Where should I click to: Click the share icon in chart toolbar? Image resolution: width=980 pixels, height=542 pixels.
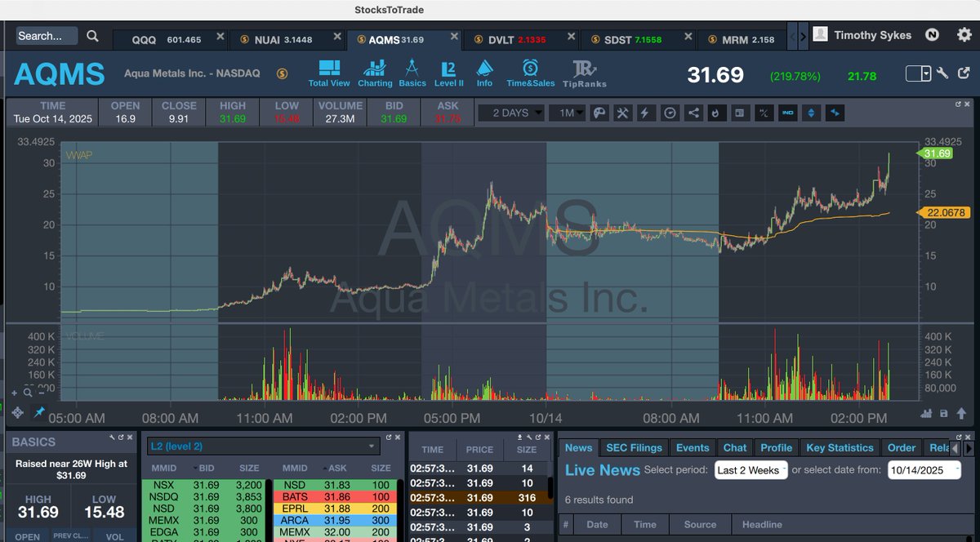(x=693, y=113)
